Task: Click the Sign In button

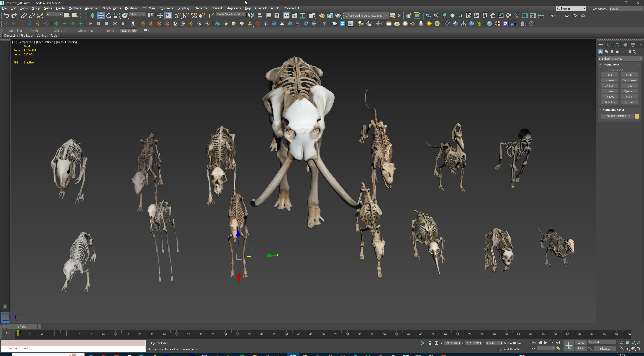Action: pos(571,9)
